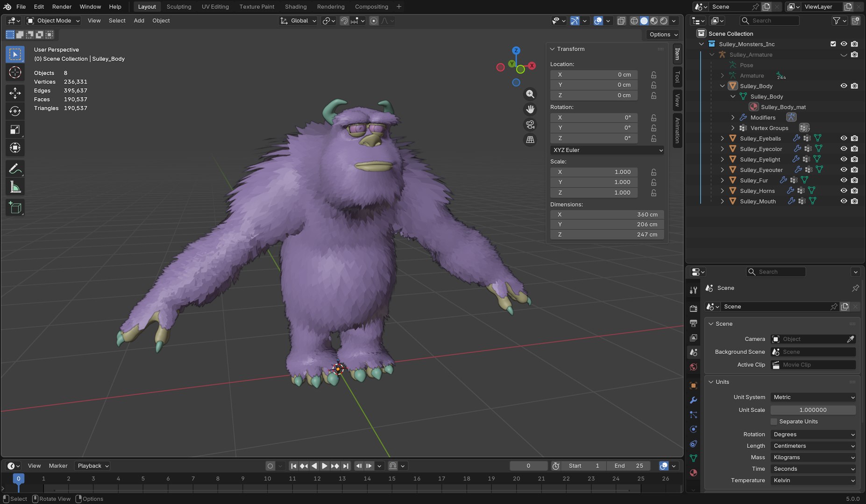Click the outliner Search field
The image size is (866, 504).
point(769,21)
